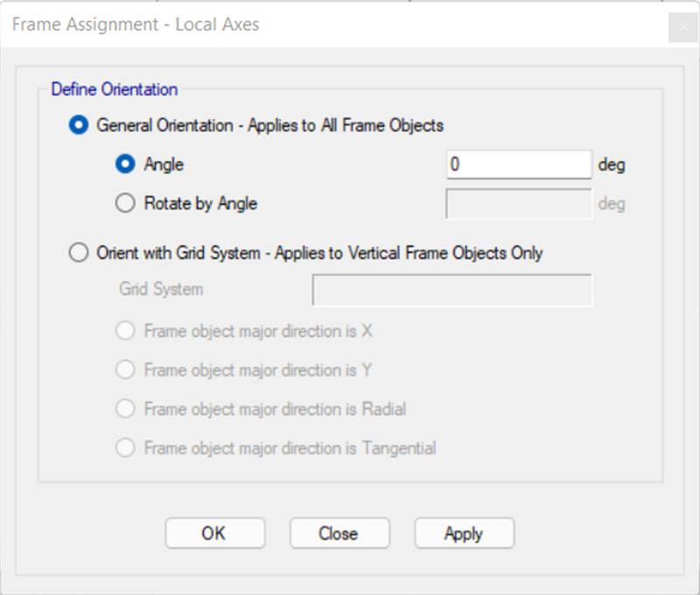The width and height of the screenshot is (700, 595).
Task: Select the Rotate by Angle option
Action: tap(125, 203)
